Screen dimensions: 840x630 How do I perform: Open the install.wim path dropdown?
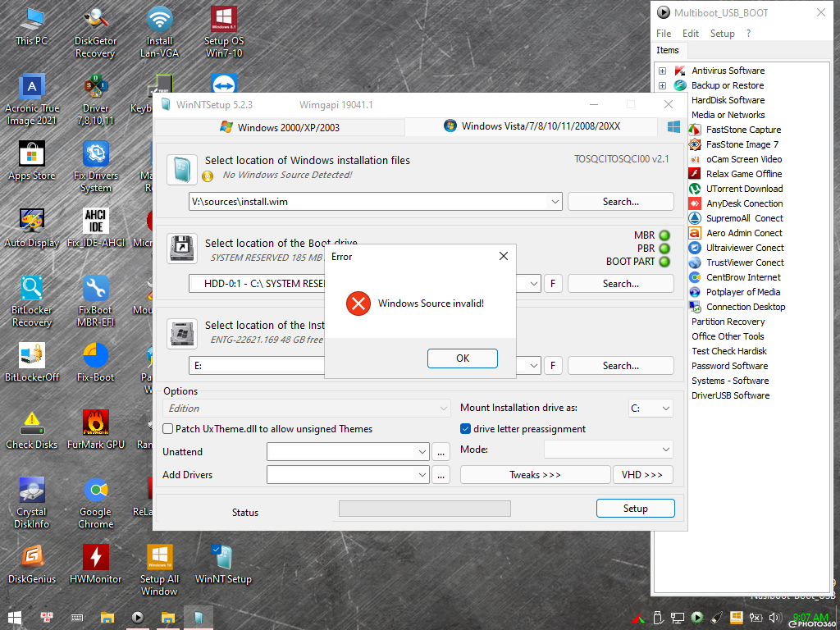555,202
